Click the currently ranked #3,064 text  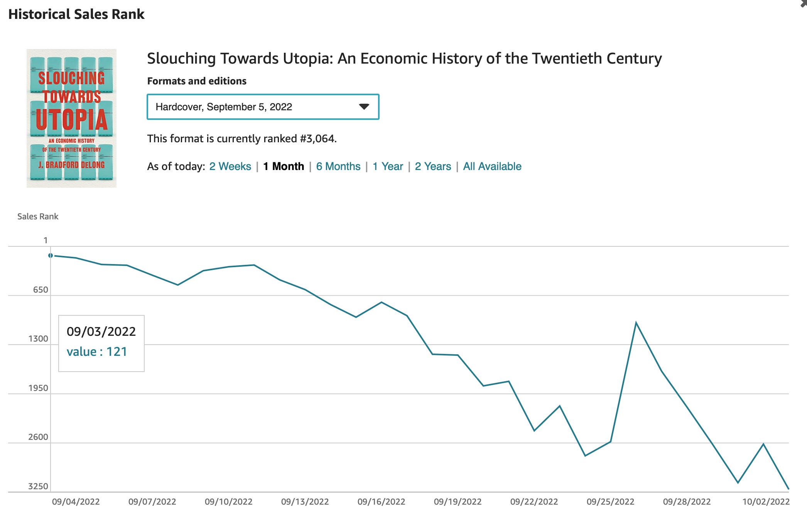pyautogui.click(x=241, y=139)
